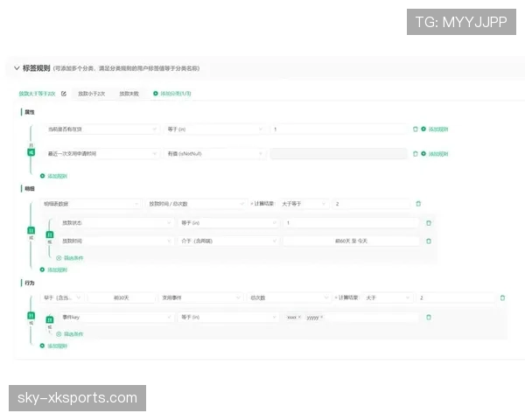
Task: Open the 支用事件 event dropdown
Action: (x=200, y=297)
